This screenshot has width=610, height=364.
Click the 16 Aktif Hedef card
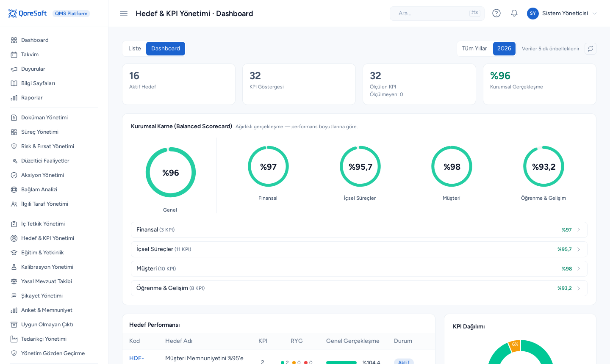point(179,84)
